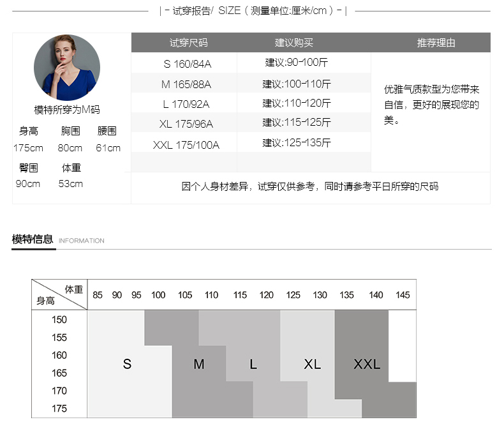The height and width of the screenshot is (429, 504).
Task: Open the 模特信息 section heading
Action: (33, 239)
